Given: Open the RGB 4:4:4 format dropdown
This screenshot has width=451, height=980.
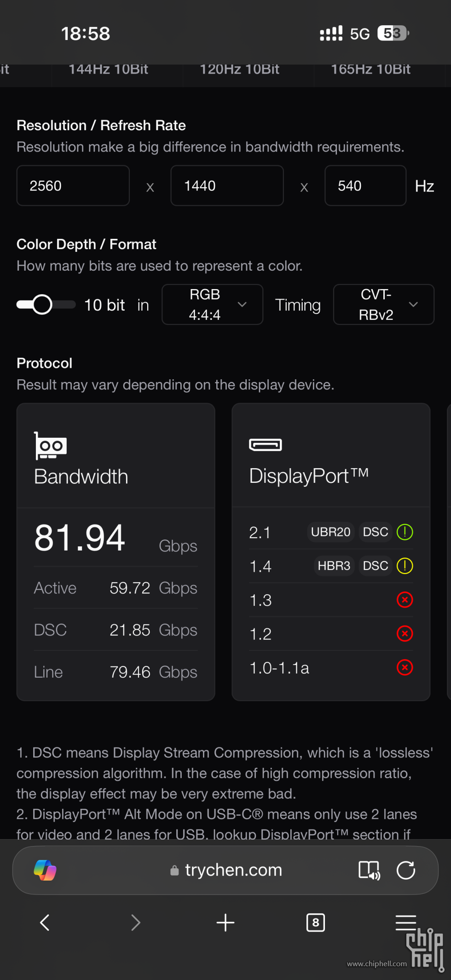Looking at the screenshot, I should tap(212, 305).
